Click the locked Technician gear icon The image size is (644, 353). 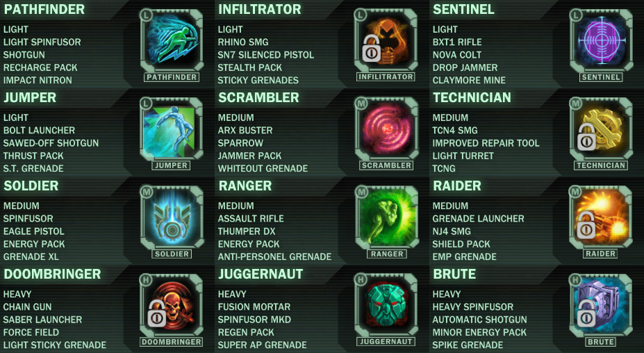pos(601,129)
